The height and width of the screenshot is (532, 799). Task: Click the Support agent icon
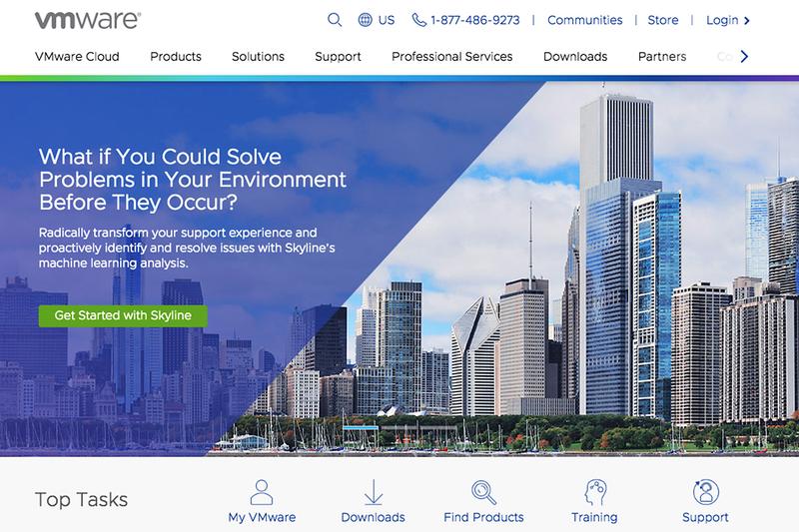pos(705,491)
